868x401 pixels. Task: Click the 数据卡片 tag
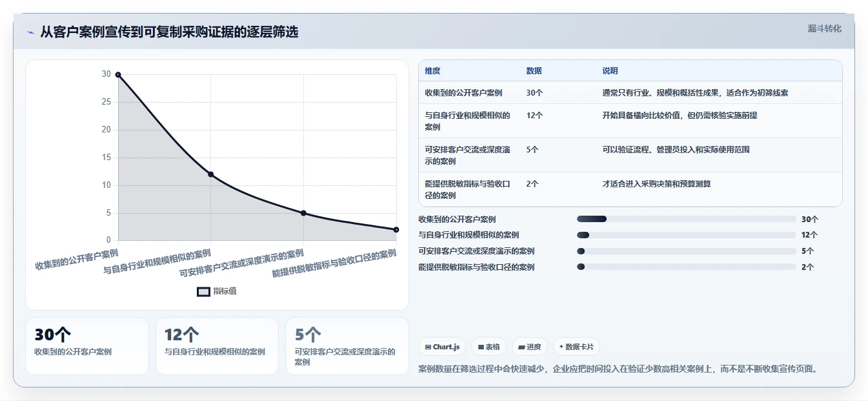pos(576,347)
